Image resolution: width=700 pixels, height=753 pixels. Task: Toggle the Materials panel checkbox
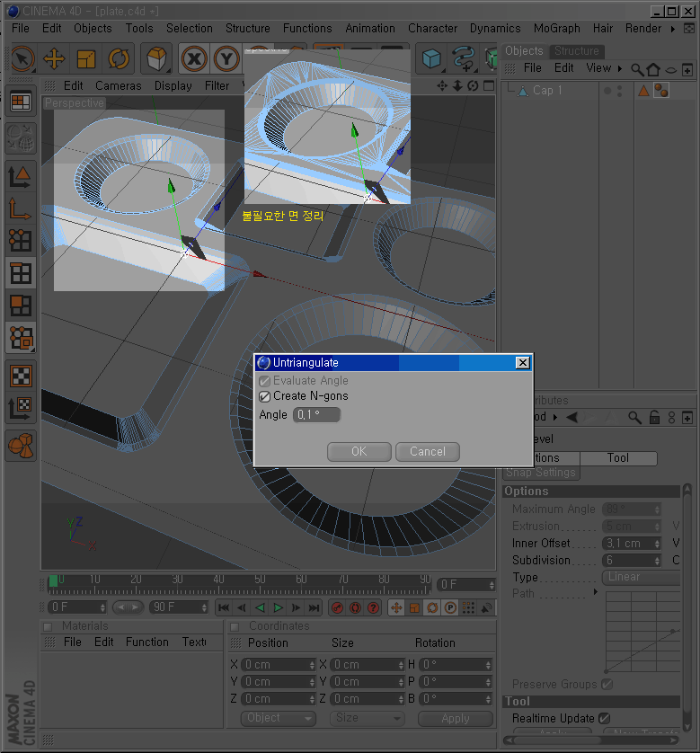pyautogui.click(x=48, y=626)
